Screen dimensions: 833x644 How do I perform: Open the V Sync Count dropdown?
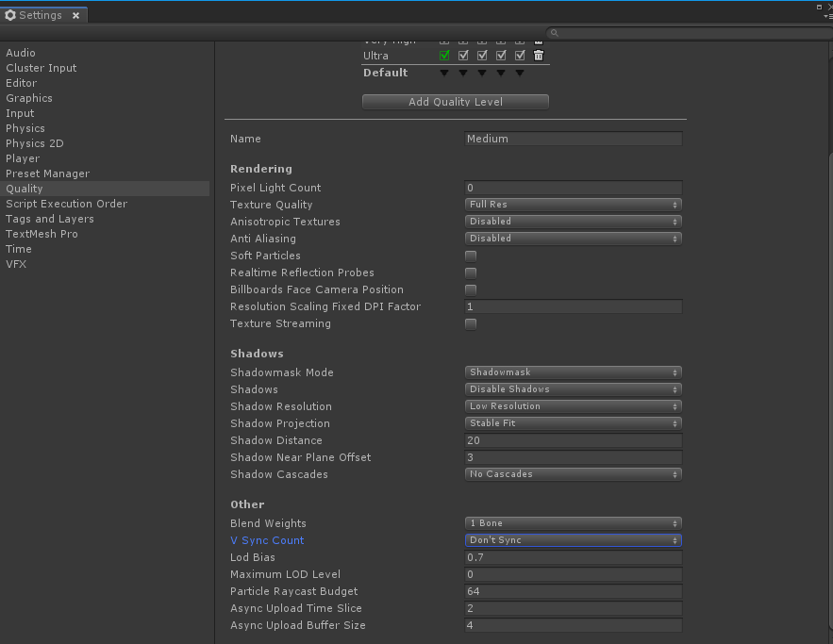click(574, 540)
